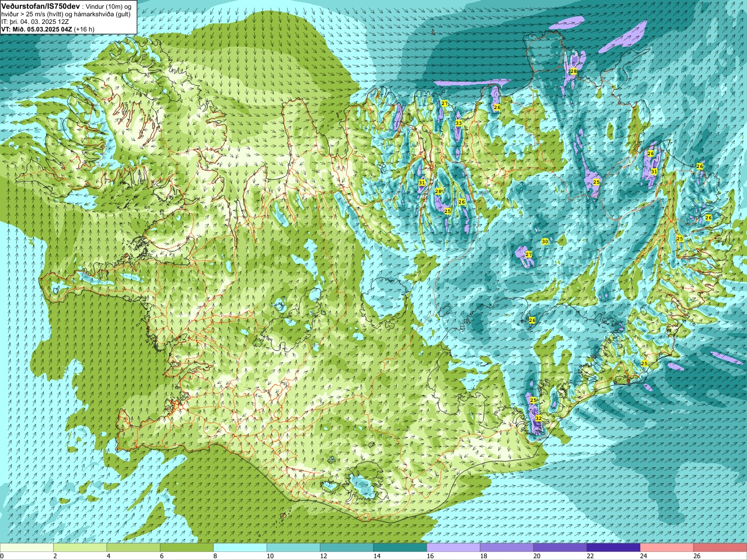Click the yellow gust label 32
Screen dimensions: 747x560
point(539,418)
